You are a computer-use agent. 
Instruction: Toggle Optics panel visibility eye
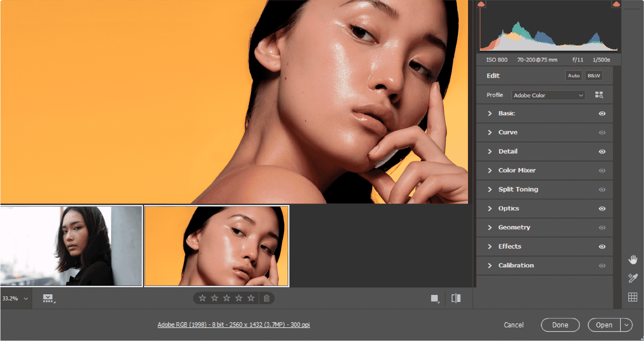coord(602,209)
